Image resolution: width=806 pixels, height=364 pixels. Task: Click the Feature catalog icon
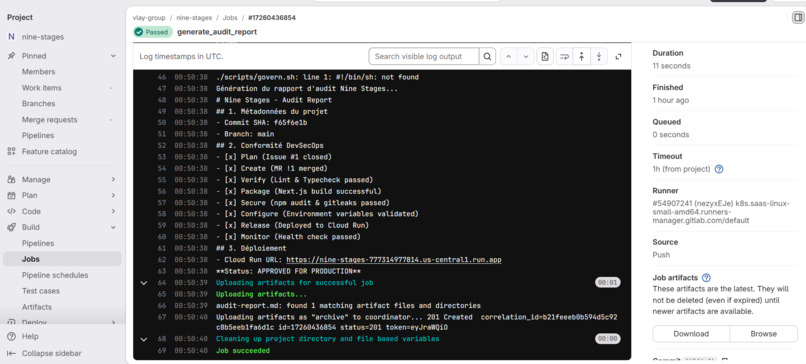point(11,152)
